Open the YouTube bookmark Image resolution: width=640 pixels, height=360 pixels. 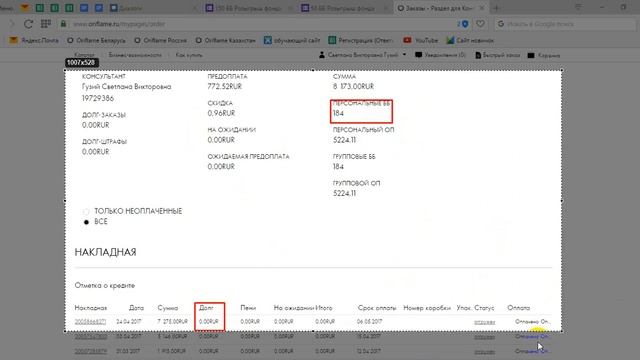tap(420, 40)
